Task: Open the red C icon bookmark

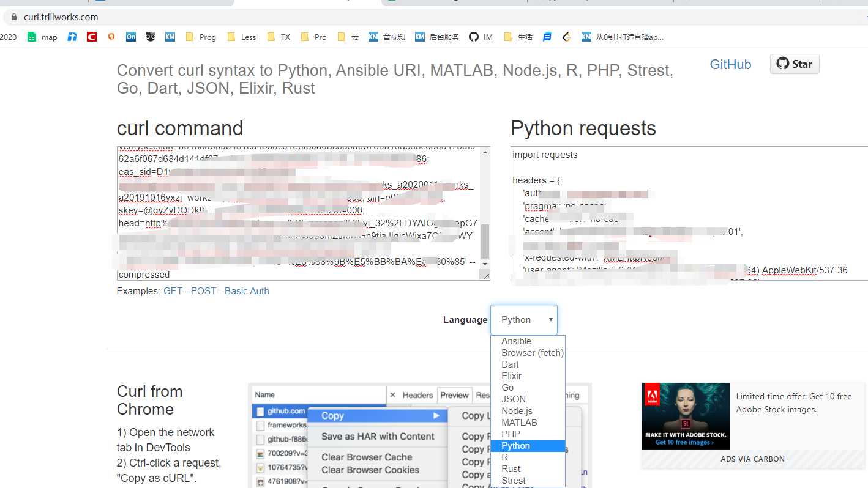Action: [92, 37]
